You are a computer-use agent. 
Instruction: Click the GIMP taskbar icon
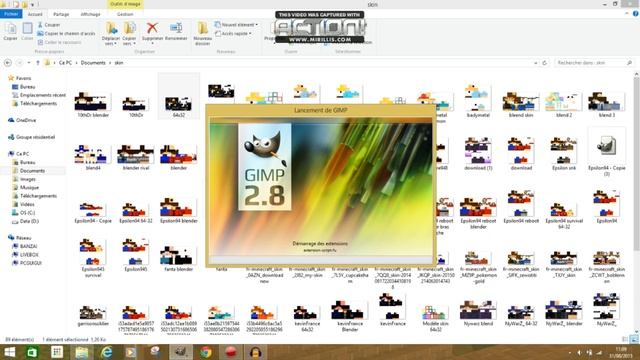coord(181,352)
